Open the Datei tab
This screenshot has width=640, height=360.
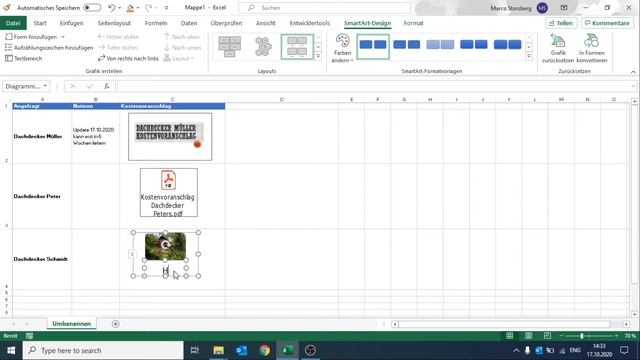coord(13,23)
